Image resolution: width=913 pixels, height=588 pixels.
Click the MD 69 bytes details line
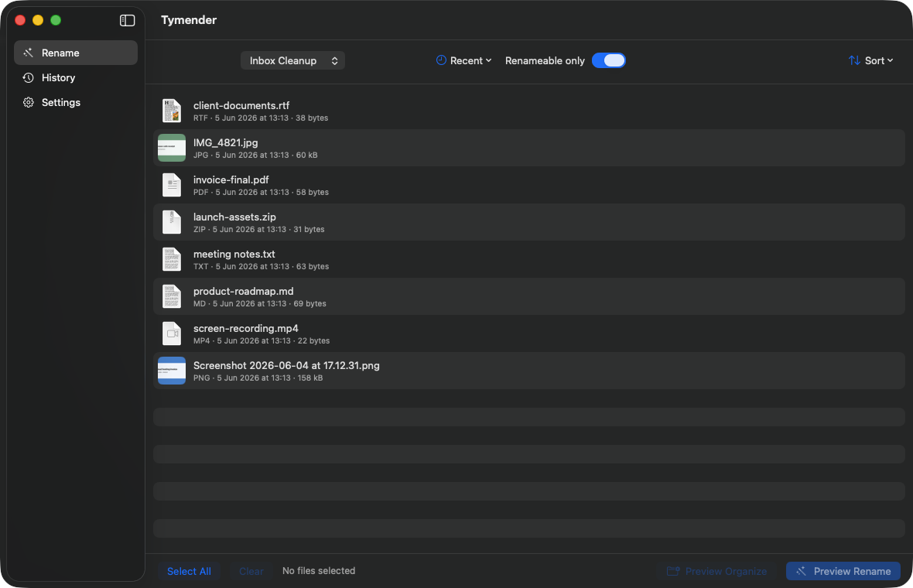coord(260,304)
